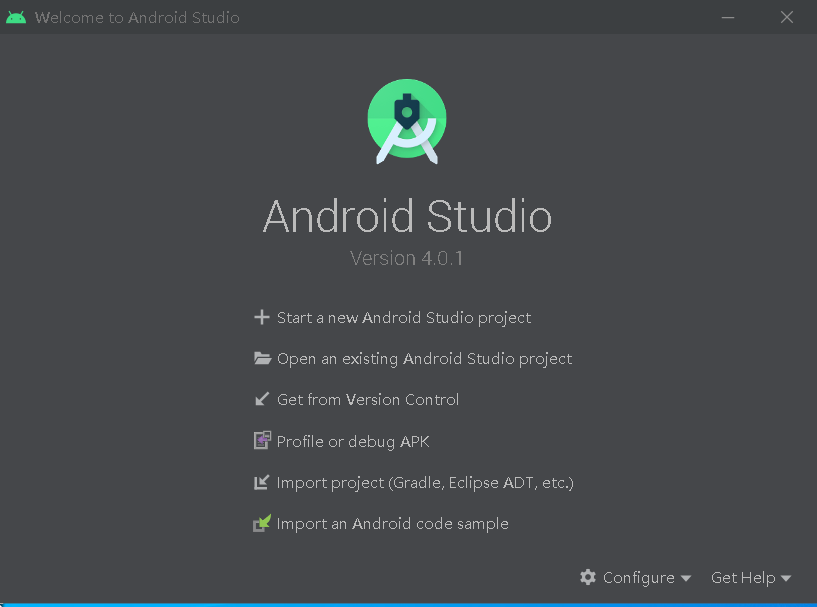Click the plus icon for new project

point(262,317)
